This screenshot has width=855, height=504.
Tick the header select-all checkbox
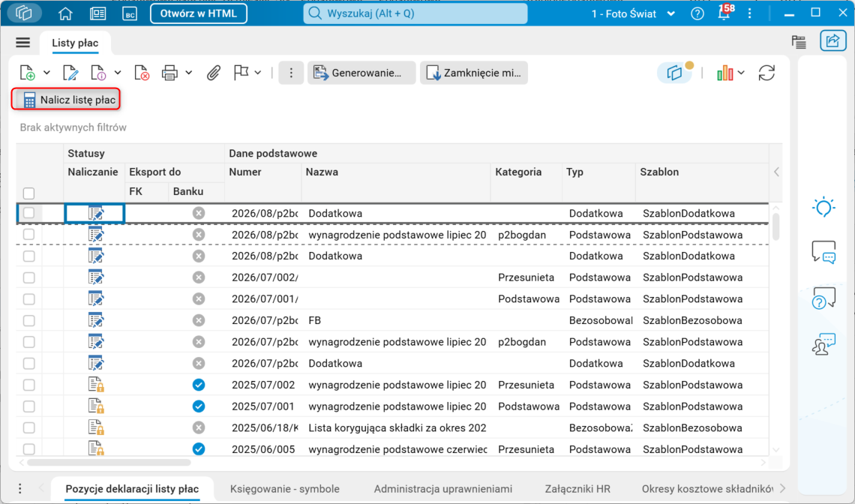tap(29, 193)
